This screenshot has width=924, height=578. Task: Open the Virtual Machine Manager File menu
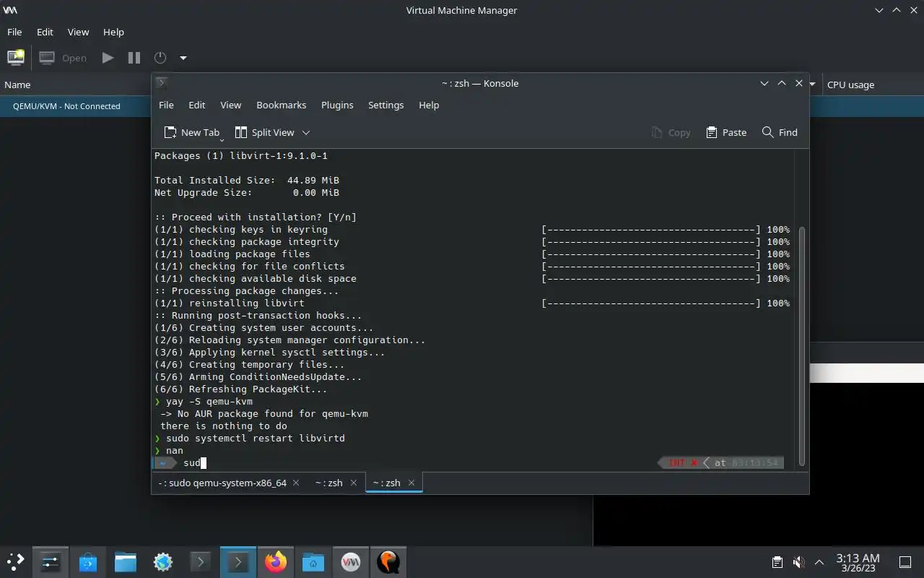click(x=14, y=32)
